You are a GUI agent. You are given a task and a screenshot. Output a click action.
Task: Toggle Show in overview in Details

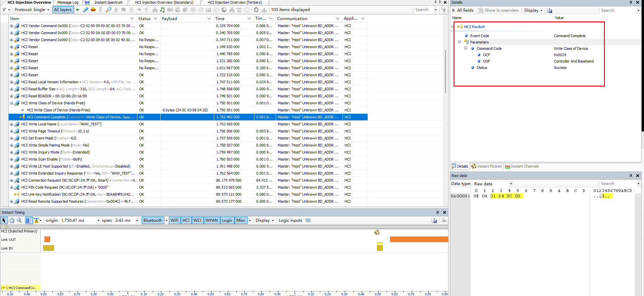(498, 10)
